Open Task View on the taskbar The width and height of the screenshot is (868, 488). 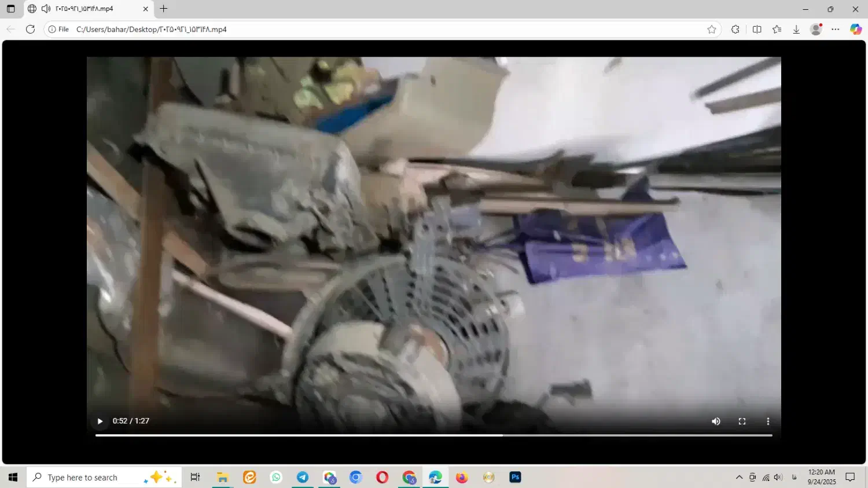(195, 477)
